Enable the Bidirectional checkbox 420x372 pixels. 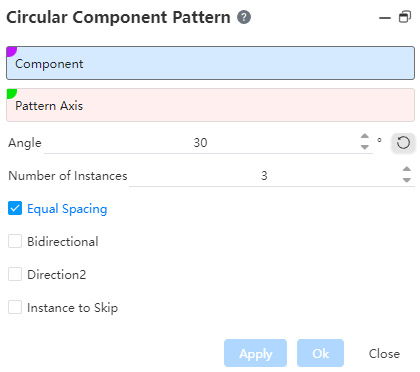[x=15, y=241]
